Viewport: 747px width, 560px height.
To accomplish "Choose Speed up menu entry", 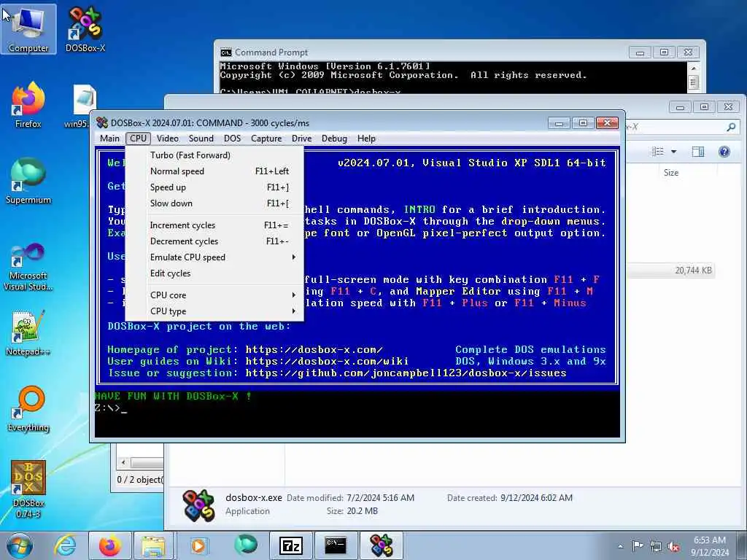I will pyautogui.click(x=214, y=187).
